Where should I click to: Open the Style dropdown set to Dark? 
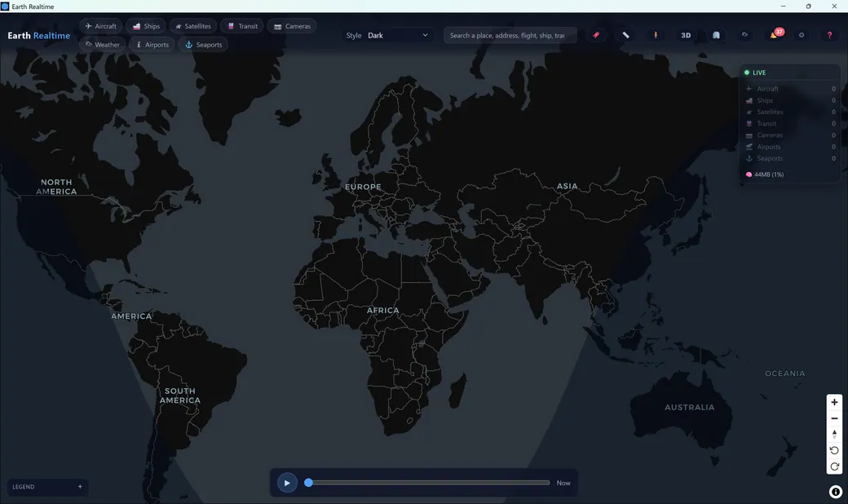click(398, 36)
